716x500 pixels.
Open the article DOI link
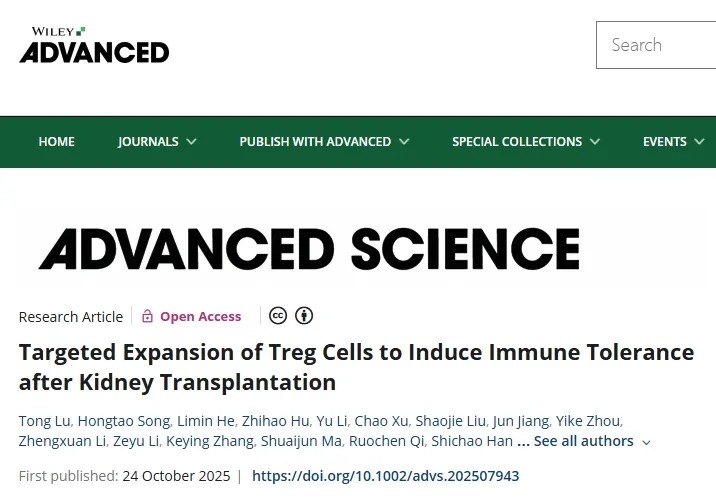click(385, 476)
